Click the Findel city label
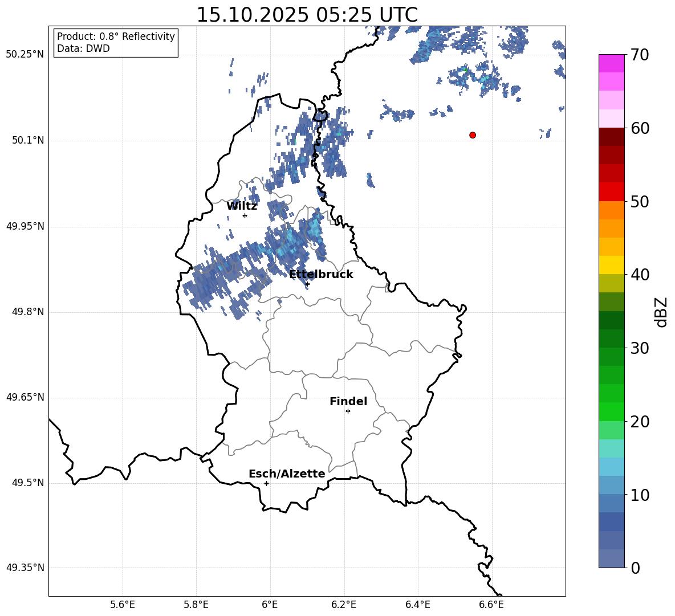The width and height of the screenshot is (675, 616). pyautogui.click(x=348, y=401)
